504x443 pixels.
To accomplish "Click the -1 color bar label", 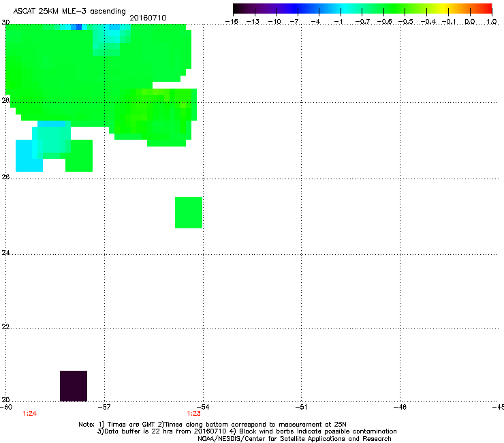I will coord(338,22).
